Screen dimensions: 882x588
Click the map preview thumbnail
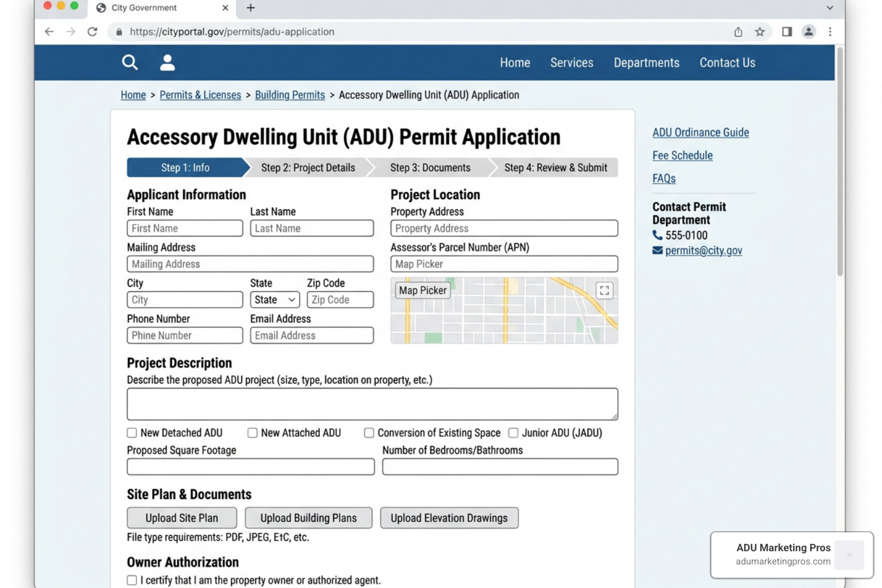(504, 311)
